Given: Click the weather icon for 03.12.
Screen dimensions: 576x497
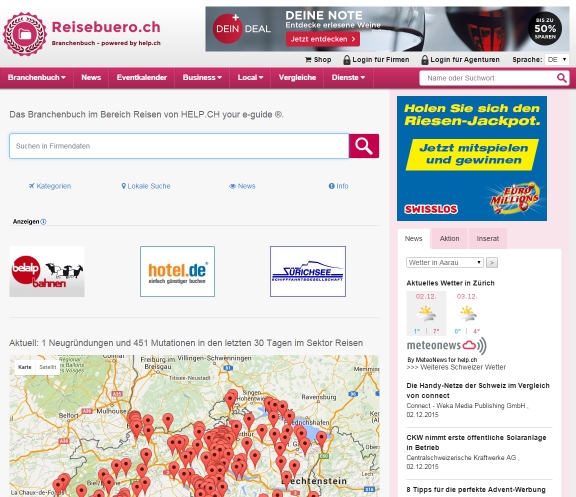Looking at the screenshot, I should point(467,314).
